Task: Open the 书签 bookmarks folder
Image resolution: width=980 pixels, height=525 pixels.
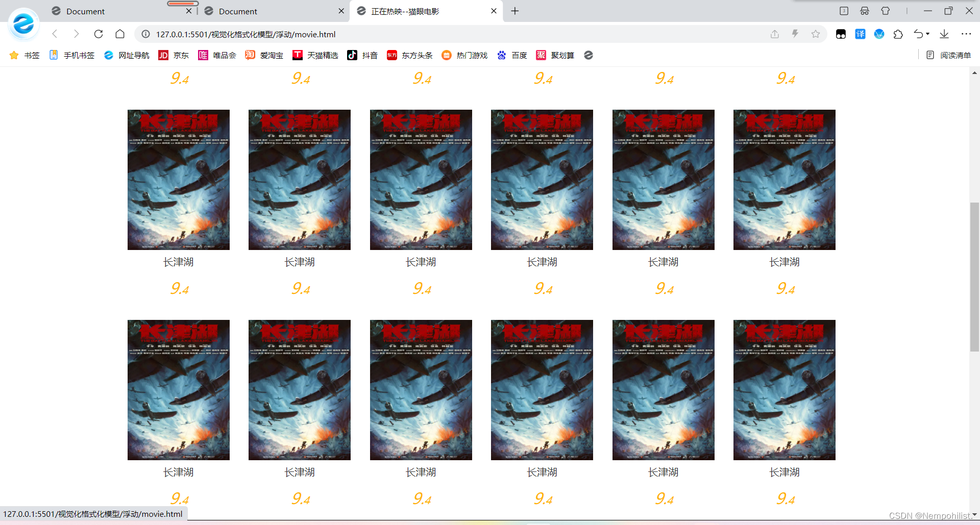Action: point(24,55)
